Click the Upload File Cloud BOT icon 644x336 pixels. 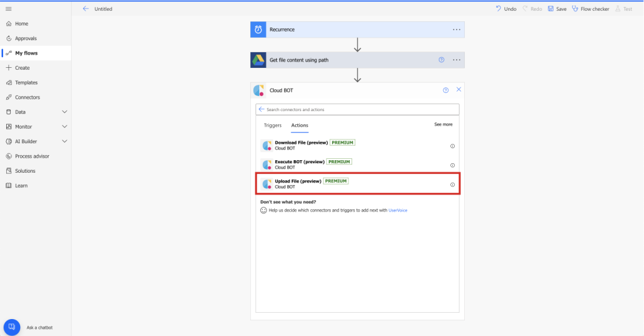pos(267,184)
